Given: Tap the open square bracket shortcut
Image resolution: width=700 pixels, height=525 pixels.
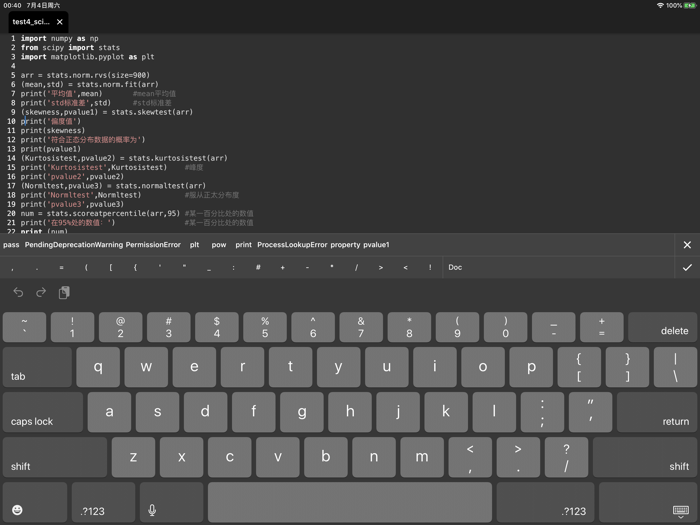Looking at the screenshot, I should [111, 267].
